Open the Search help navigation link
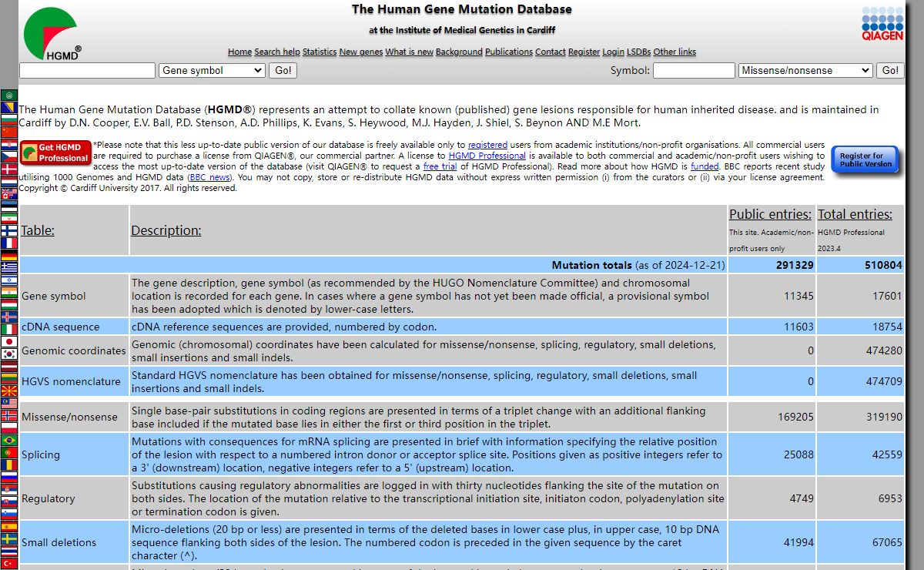This screenshot has height=570, width=924. (277, 52)
